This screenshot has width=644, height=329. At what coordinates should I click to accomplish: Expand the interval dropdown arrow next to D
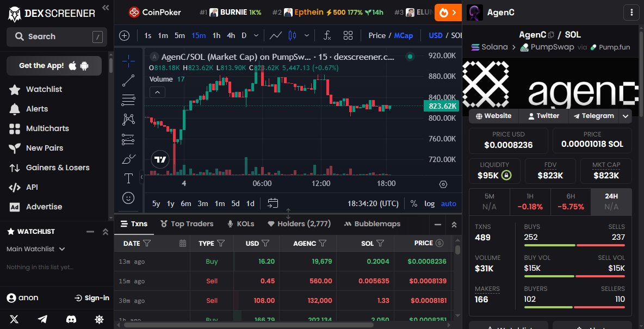256,36
